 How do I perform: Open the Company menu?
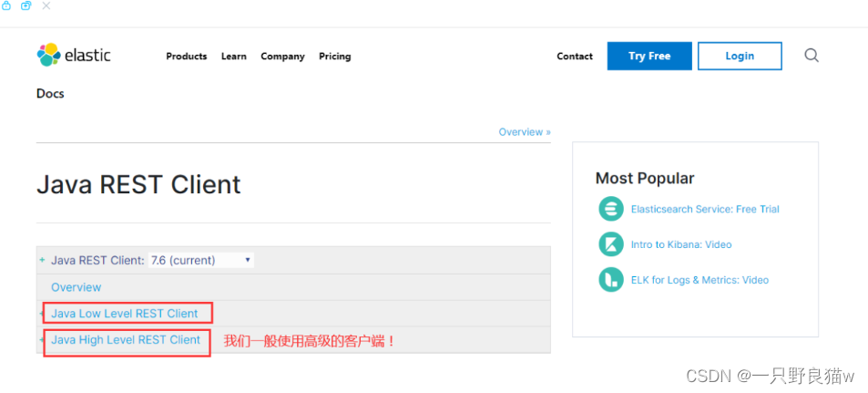[x=283, y=56]
